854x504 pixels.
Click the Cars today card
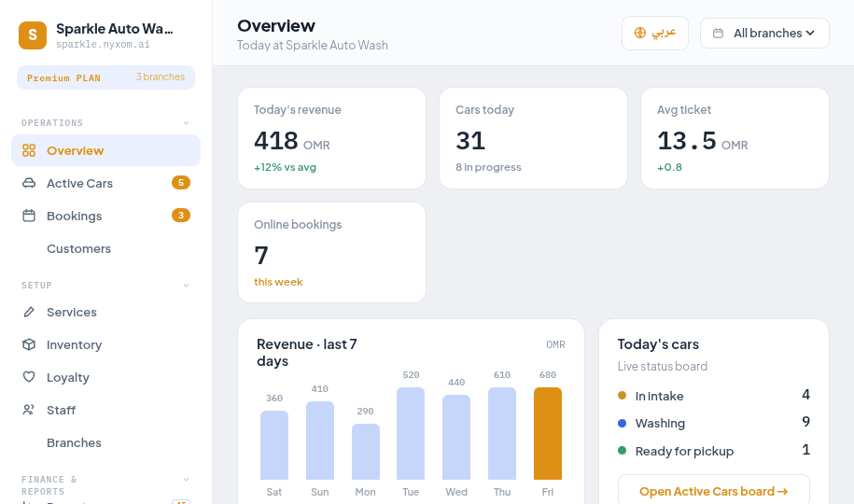point(533,138)
